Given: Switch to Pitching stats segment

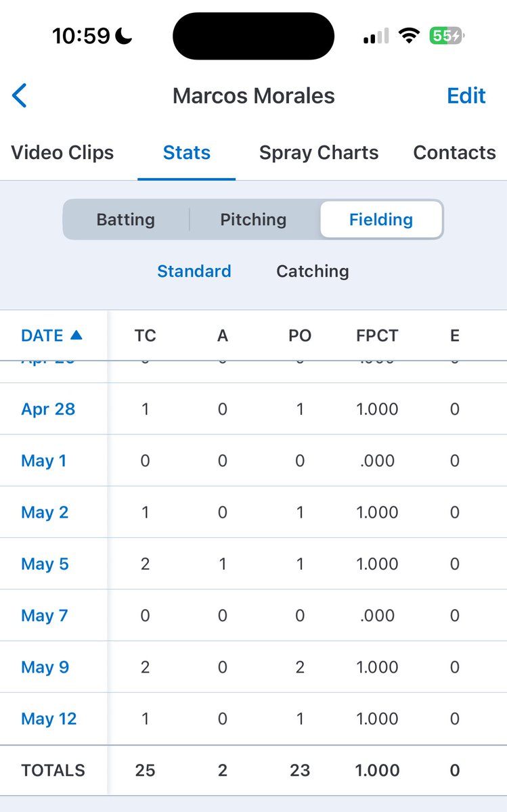Looking at the screenshot, I should point(253,219).
